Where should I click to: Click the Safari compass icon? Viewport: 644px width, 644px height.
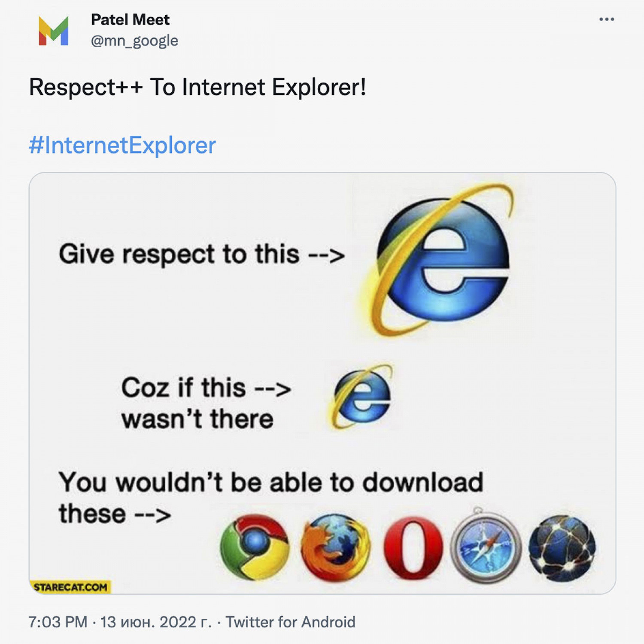point(486,545)
